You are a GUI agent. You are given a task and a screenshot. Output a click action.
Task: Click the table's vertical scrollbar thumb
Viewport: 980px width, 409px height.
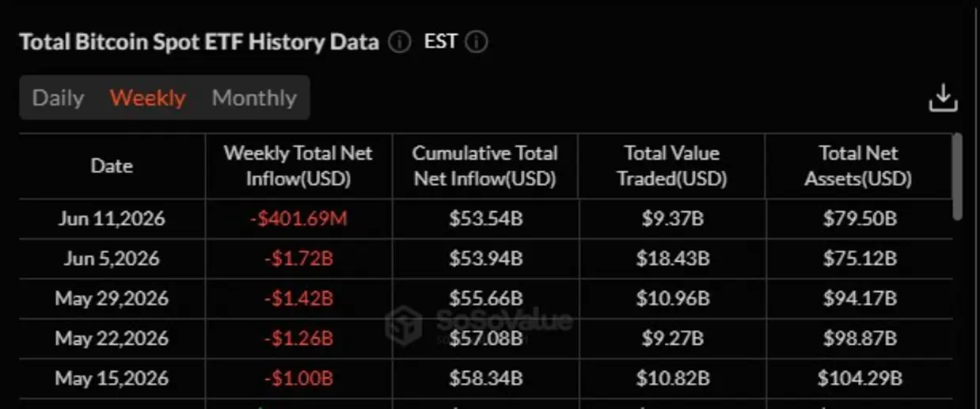click(x=958, y=176)
